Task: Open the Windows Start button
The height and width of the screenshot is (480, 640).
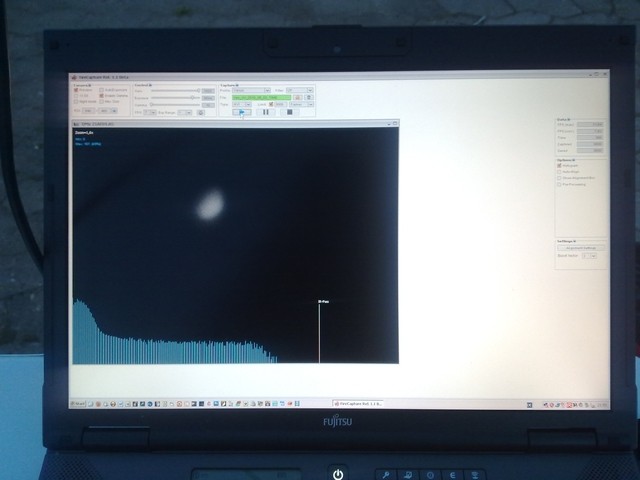Action: pos(78,404)
